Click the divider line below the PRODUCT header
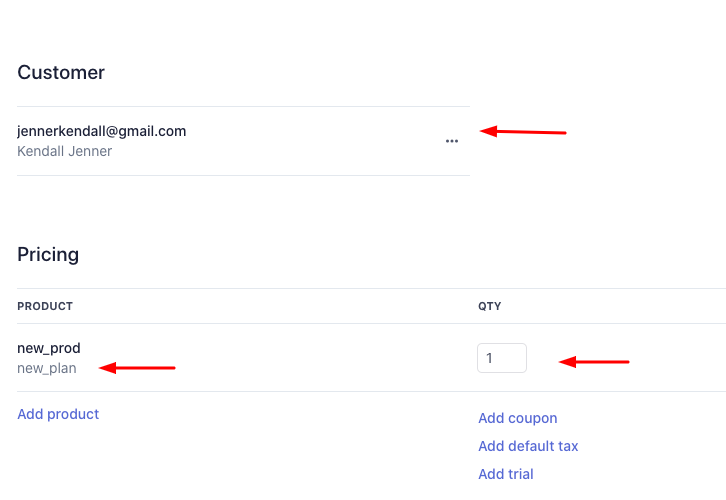The image size is (726, 500). 243,323
